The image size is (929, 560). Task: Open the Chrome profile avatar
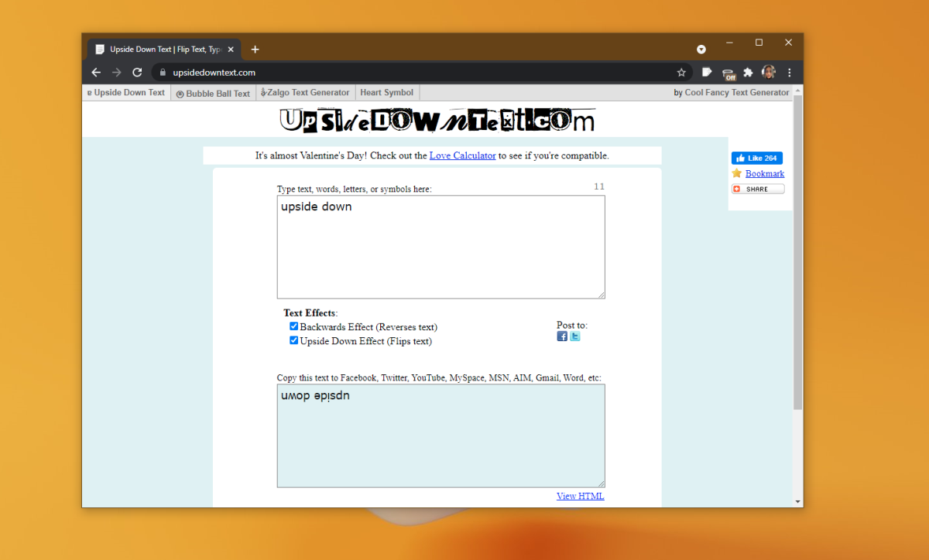coord(768,72)
